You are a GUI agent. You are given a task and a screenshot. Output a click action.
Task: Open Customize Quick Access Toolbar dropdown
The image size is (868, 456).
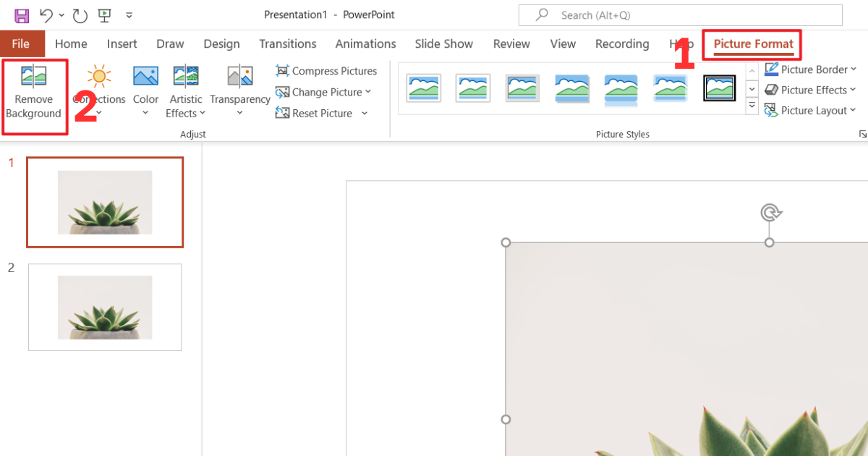click(129, 15)
